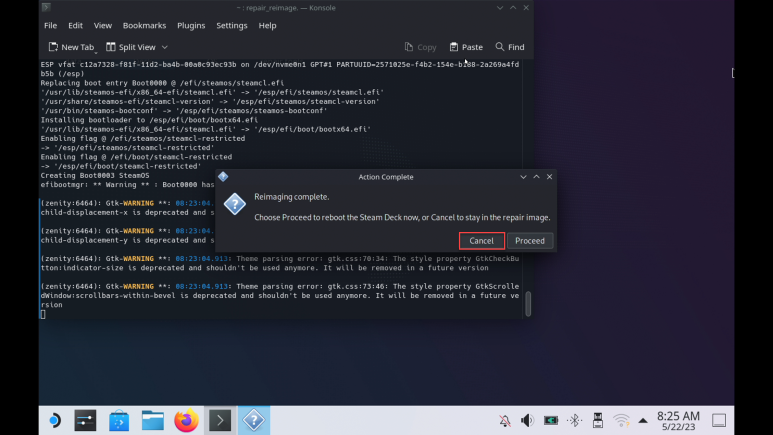Click the Paste toolbar button
773x435 pixels.
point(466,47)
